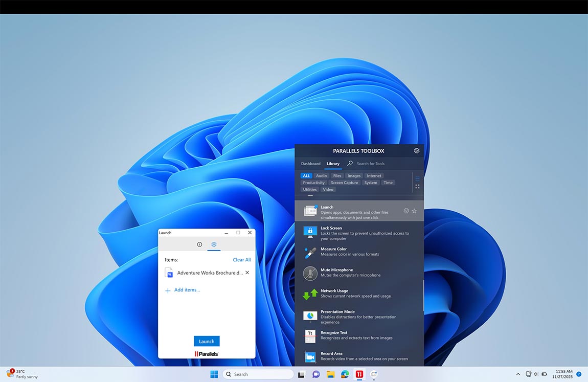Switch the tool library to grid view
The image size is (588, 382).
(417, 186)
